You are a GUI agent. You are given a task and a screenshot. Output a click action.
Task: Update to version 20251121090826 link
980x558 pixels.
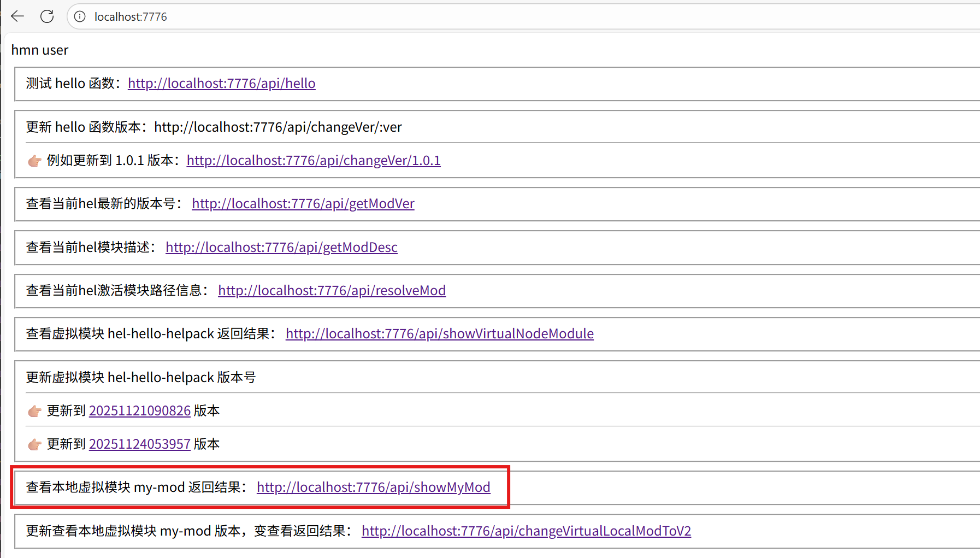click(139, 410)
